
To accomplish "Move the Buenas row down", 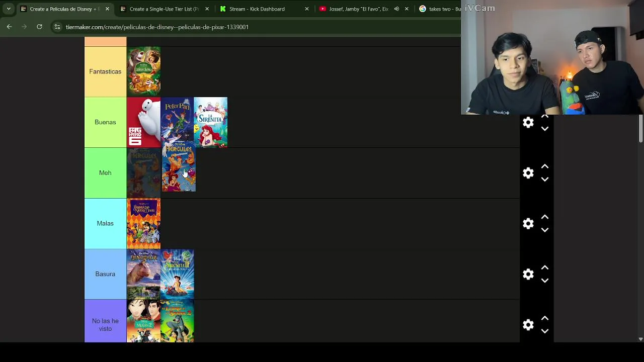I will [x=544, y=129].
